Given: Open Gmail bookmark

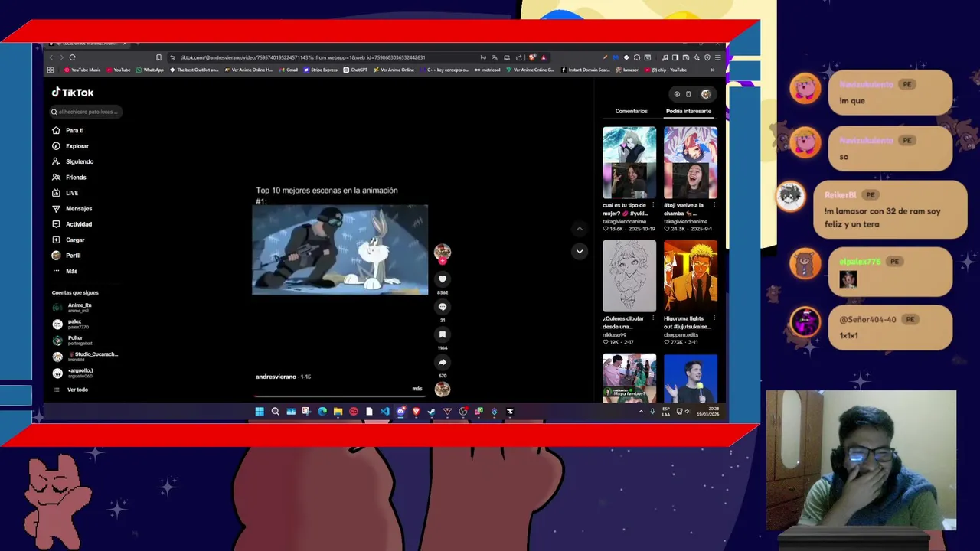Looking at the screenshot, I should 289,70.
